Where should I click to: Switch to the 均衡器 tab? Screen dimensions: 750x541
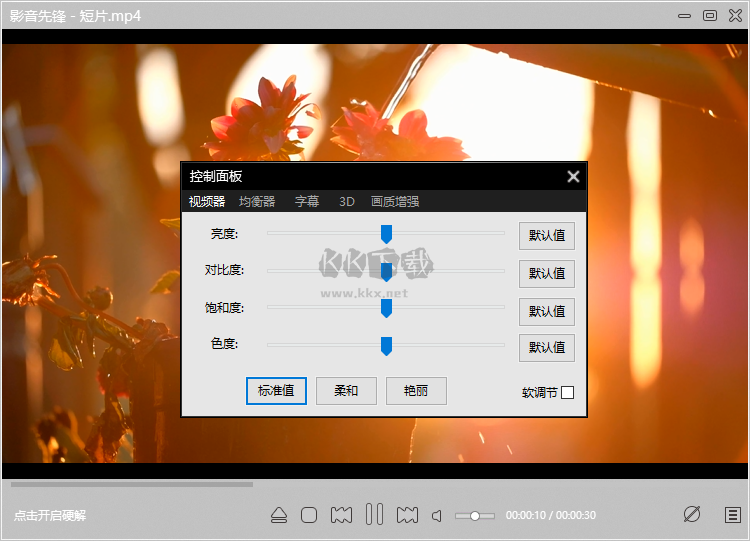257,201
